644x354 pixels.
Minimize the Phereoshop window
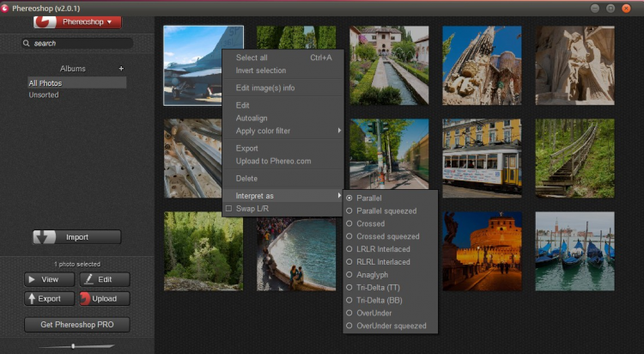click(x=595, y=9)
